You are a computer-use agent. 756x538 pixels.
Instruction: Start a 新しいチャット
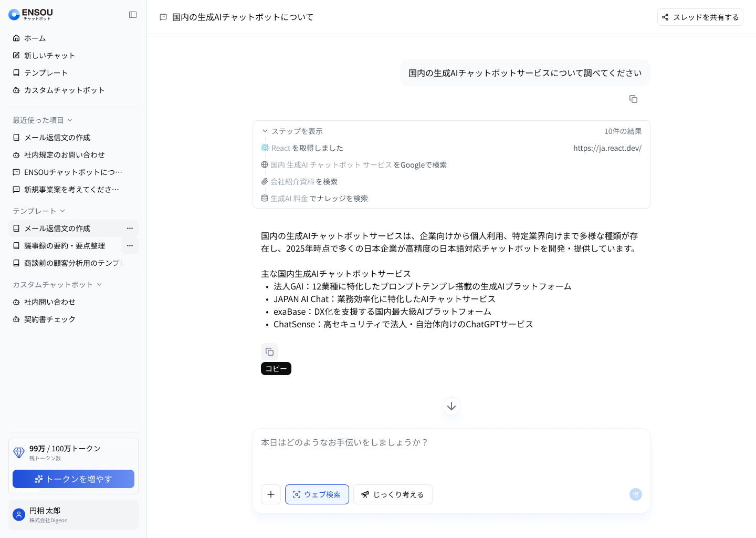pyautogui.click(x=49, y=56)
